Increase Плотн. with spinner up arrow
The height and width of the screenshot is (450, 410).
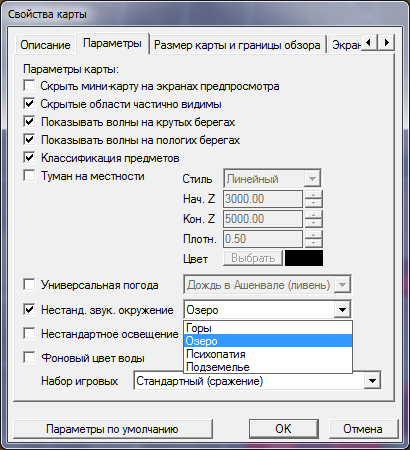(x=313, y=235)
